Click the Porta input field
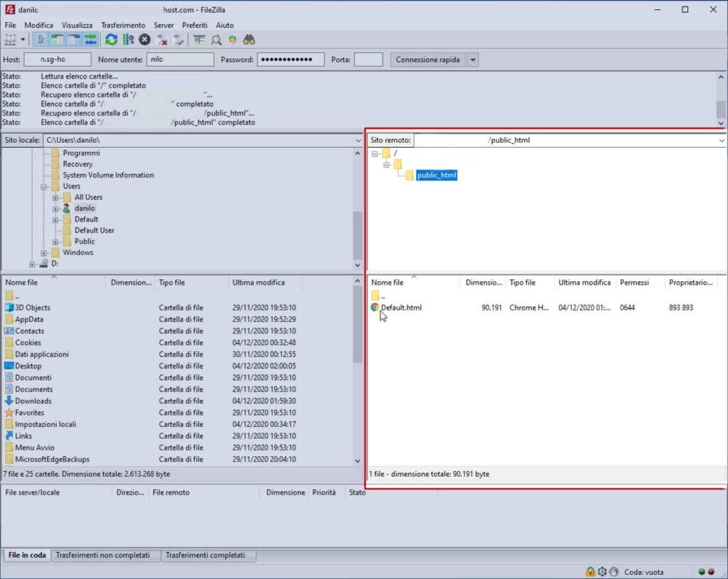Screen dimensions: 728x579 [x=369, y=60]
